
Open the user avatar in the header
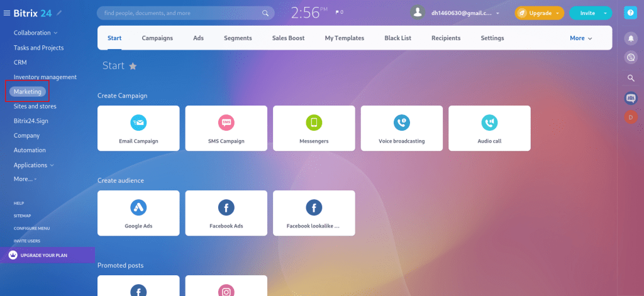(418, 13)
